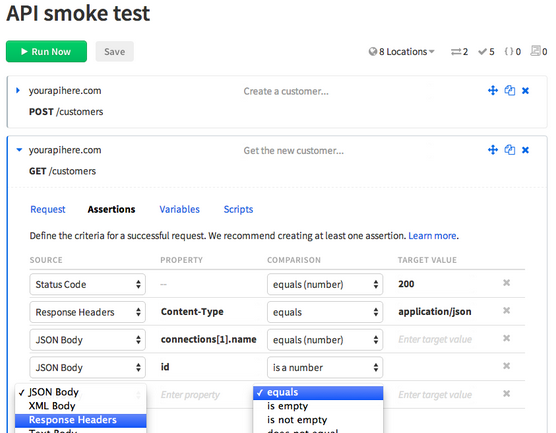Click the duplicate icon on GET /customers step

click(x=510, y=150)
